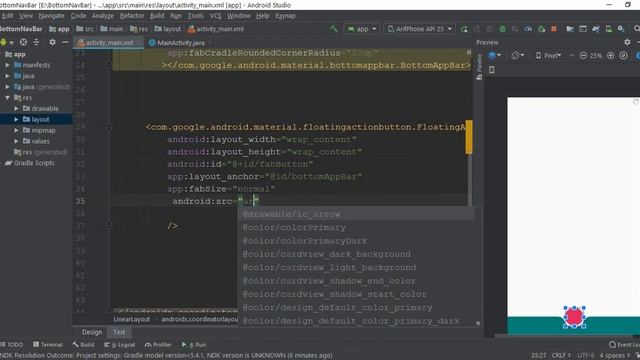The width and height of the screenshot is (640, 360).
Task: Click the LinearLayout breadcrumb
Action: coord(131,319)
